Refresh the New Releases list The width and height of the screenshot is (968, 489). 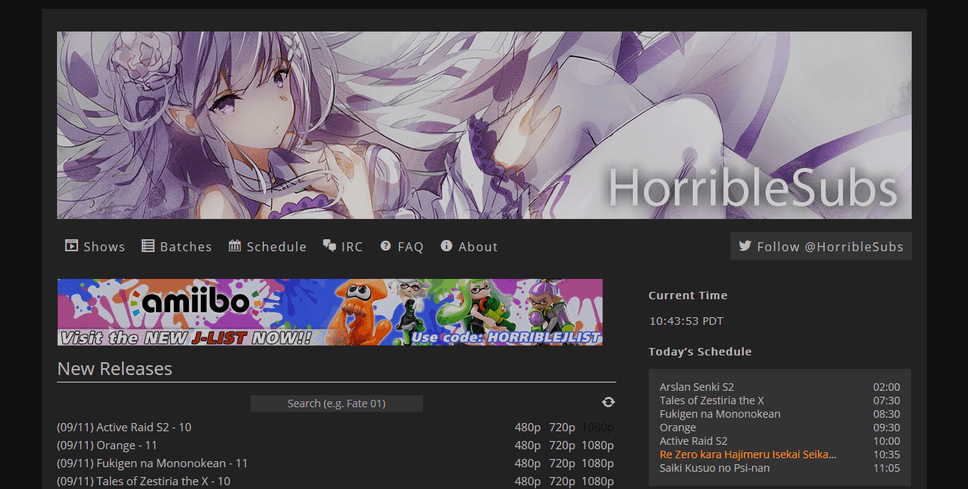(608, 402)
